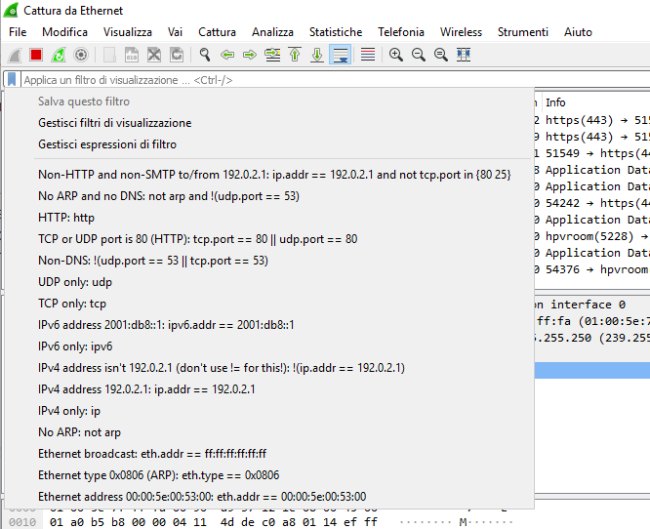
Task: Apply IPv4 address 192.0.2.1 filter
Action: [269, 390]
